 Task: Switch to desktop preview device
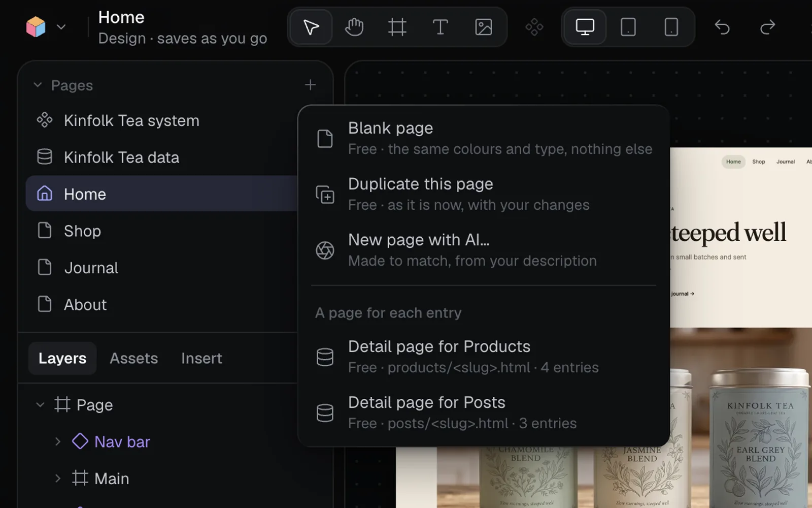coord(585,27)
